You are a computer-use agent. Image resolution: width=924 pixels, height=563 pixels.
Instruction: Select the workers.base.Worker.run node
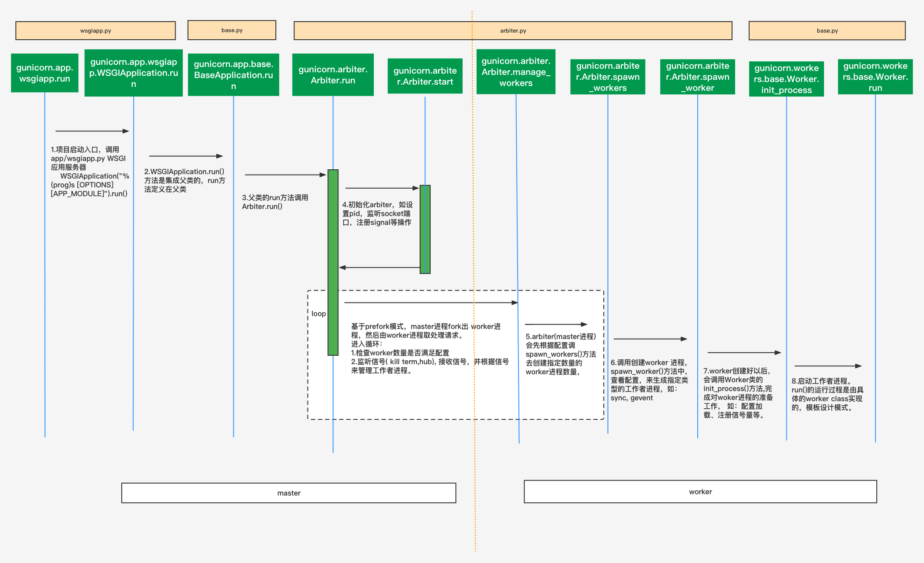875,77
